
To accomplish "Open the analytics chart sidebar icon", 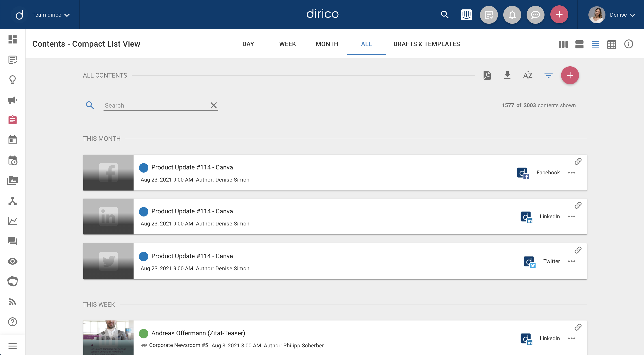I will (x=13, y=221).
